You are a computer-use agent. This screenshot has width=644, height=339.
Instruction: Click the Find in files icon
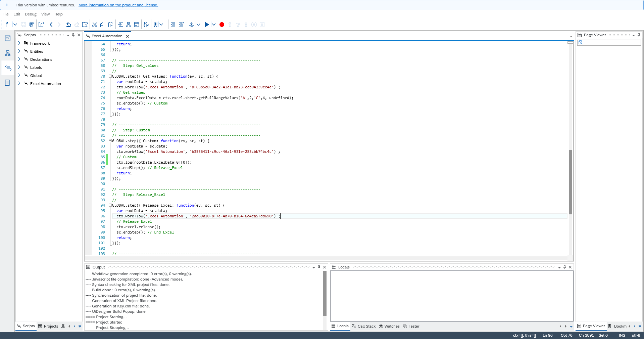tap(85, 25)
